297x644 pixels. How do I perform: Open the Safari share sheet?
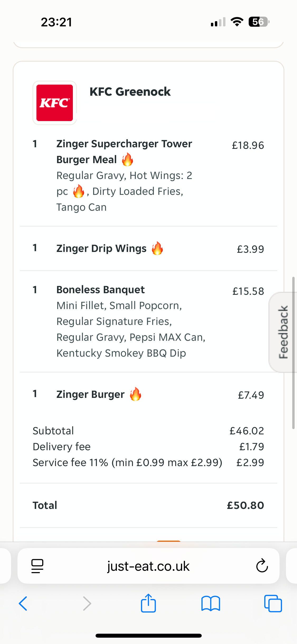pyautogui.click(x=148, y=603)
